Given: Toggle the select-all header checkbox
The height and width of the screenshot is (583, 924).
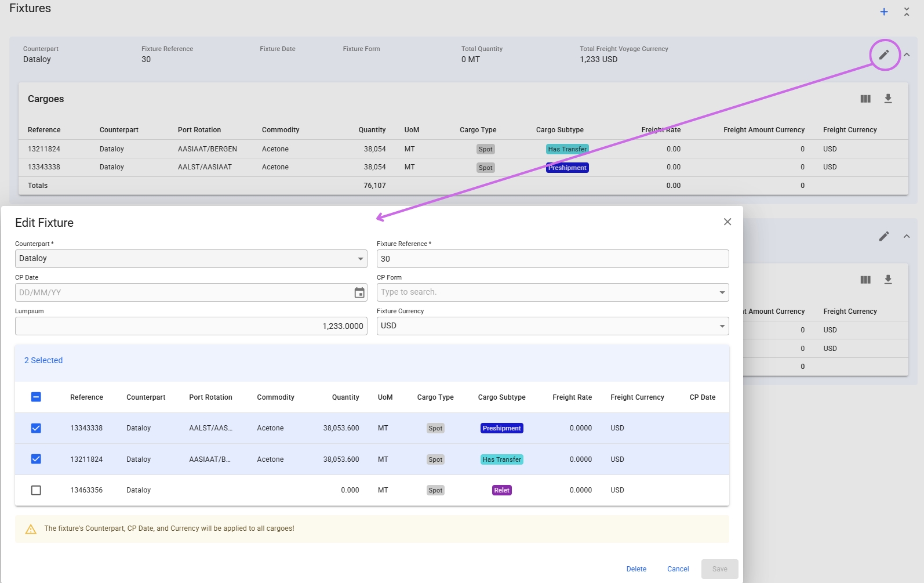Looking at the screenshot, I should point(36,397).
